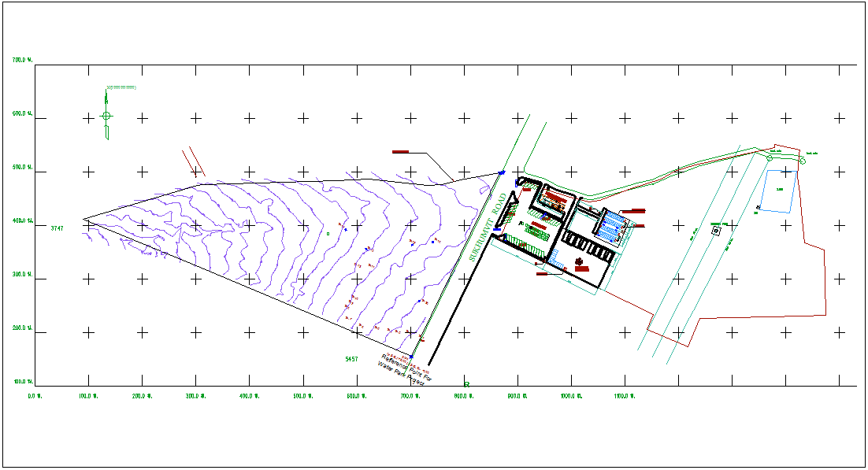868x470 pixels.
Task: Click the blue reference point marker square
Action: tap(411, 357)
